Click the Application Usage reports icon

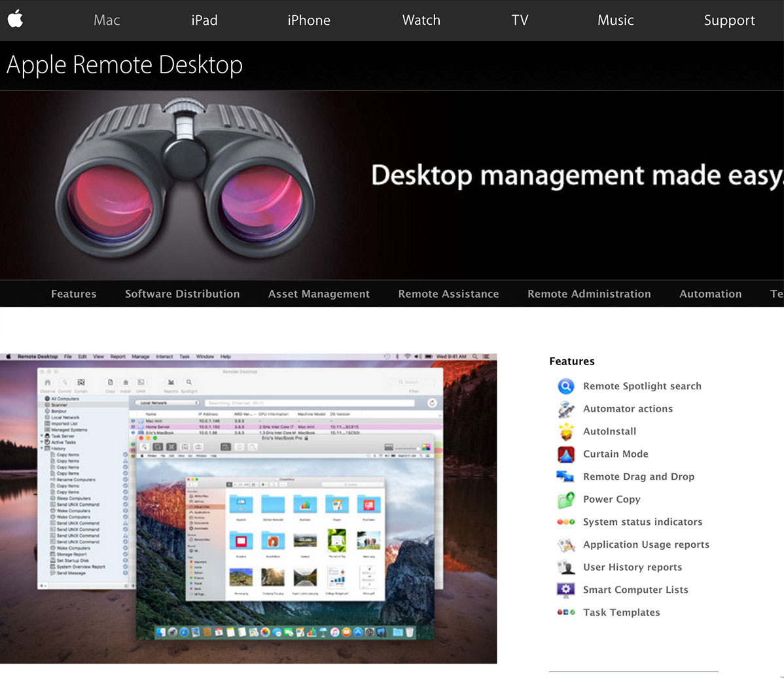pyautogui.click(x=565, y=544)
